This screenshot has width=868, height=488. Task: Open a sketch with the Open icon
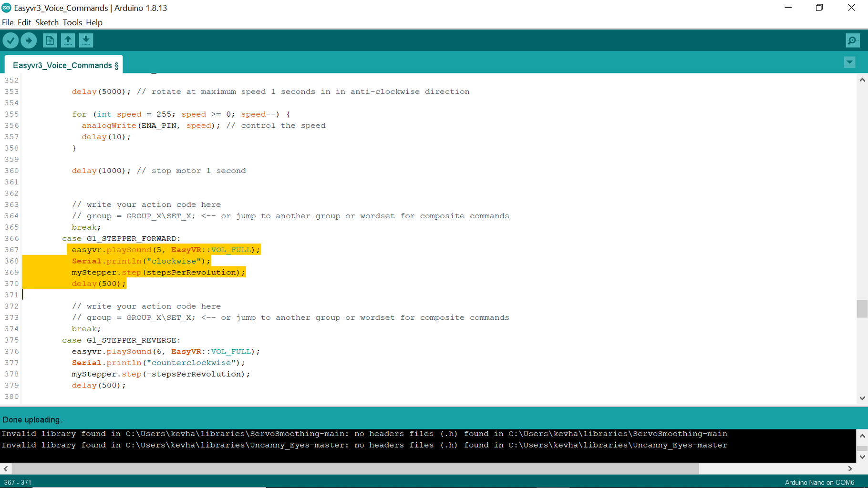point(68,41)
